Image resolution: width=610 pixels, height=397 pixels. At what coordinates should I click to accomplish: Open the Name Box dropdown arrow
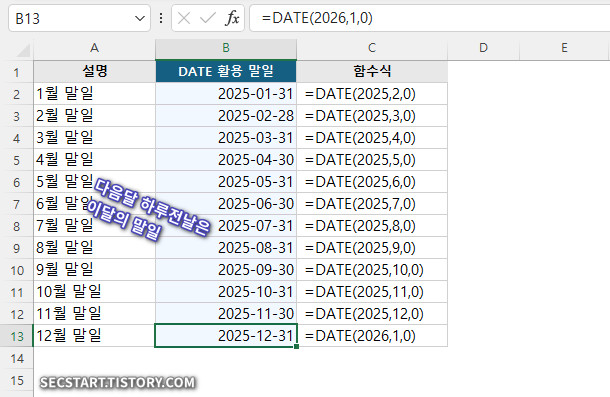(140, 18)
